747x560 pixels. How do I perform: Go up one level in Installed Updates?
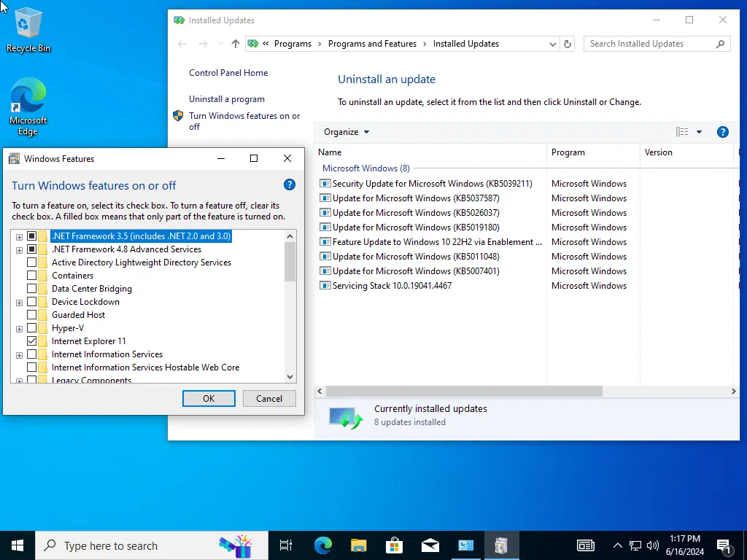pos(236,44)
